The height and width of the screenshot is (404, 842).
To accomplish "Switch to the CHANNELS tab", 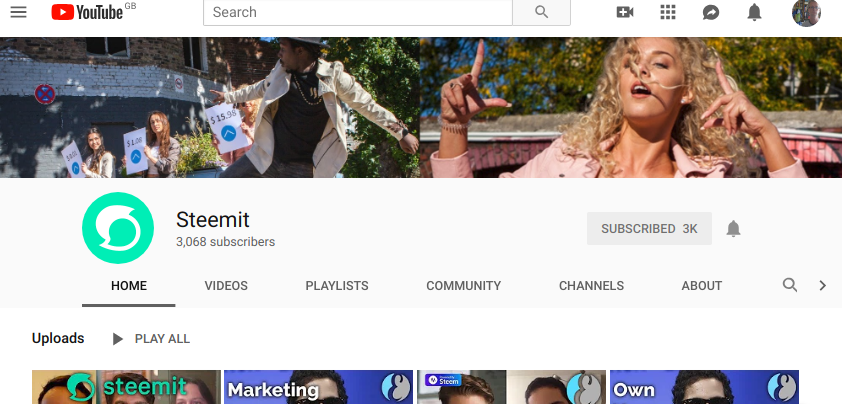I will 591,286.
